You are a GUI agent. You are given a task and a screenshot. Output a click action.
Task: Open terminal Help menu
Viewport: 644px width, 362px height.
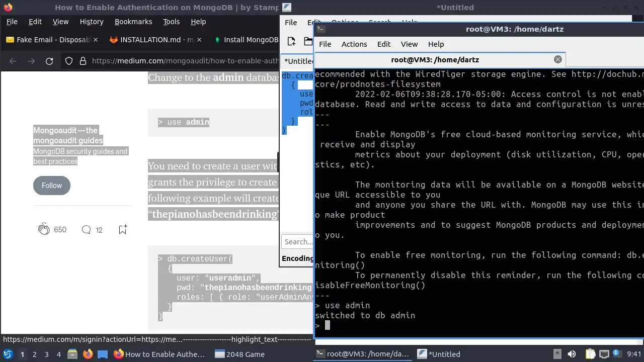[436, 44]
